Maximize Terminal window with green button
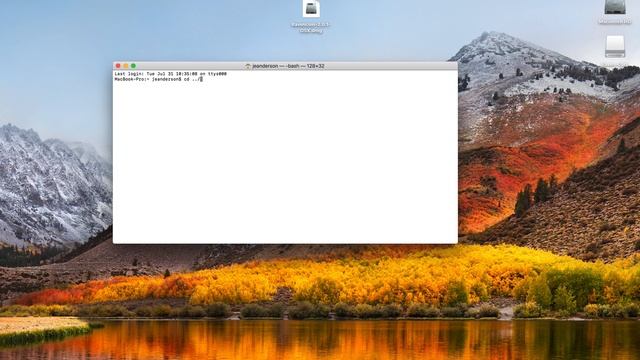The image size is (640, 360). [x=133, y=66]
